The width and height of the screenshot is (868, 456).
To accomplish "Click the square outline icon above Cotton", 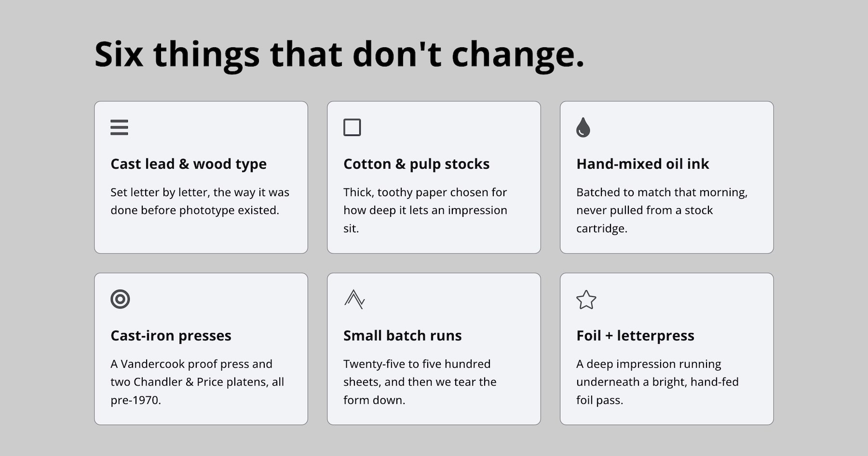I will (352, 127).
